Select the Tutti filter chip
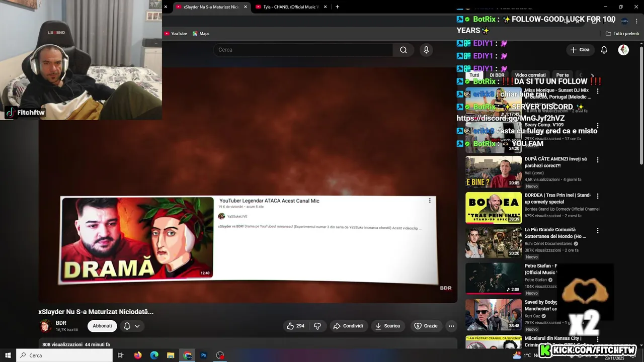Screen dimensions: 644x362 [474, 75]
